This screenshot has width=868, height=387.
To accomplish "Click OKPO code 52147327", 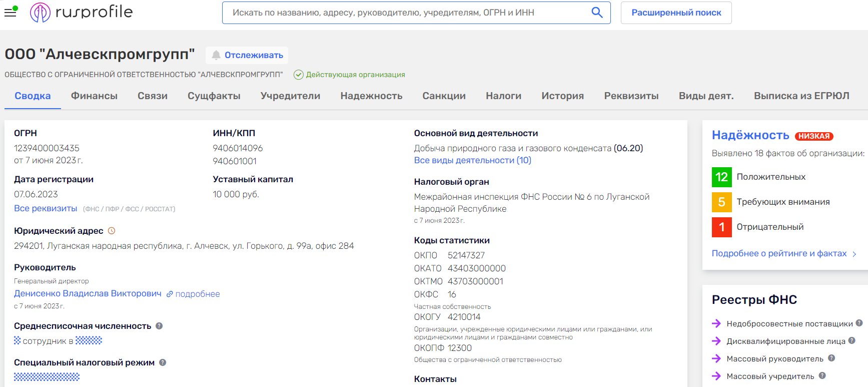I will point(466,255).
